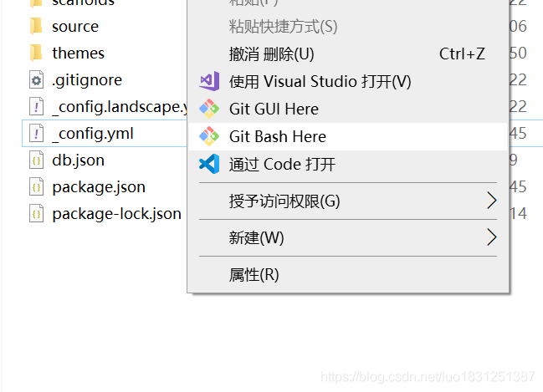Viewport: 543px width, 392px height.
Task: Select the _config.yml file name
Action: [93, 134]
